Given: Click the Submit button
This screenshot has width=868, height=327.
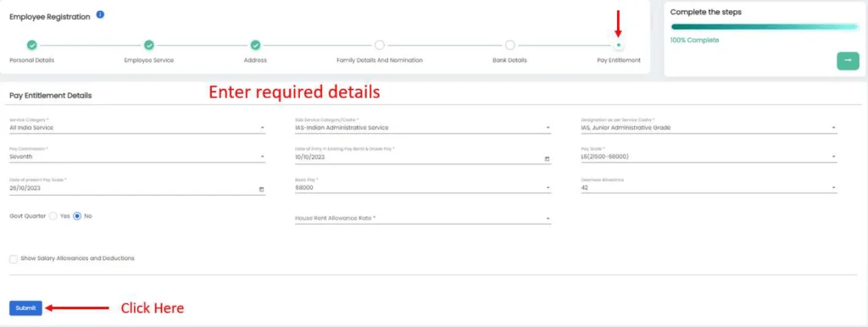Looking at the screenshot, I should [x=25, y=308].
